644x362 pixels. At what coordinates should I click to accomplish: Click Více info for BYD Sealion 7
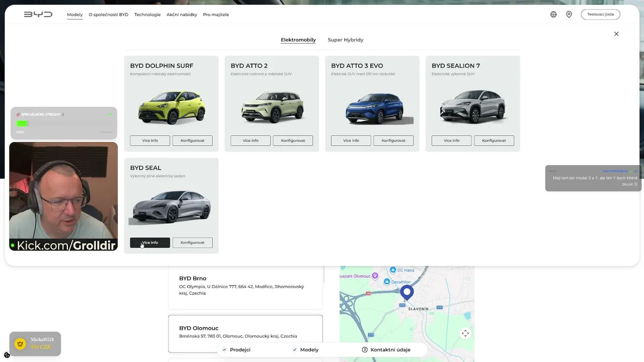pyautogui.click(x=452, y=141)
